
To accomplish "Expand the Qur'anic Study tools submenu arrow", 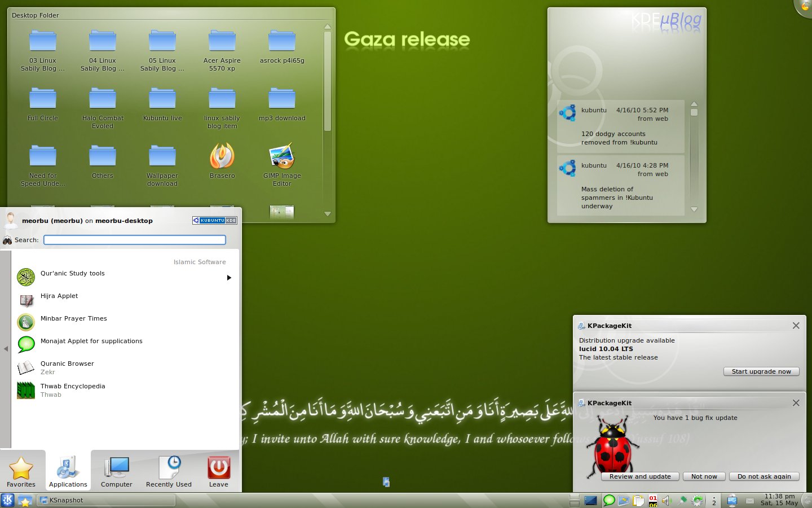I will click(228, 277).
